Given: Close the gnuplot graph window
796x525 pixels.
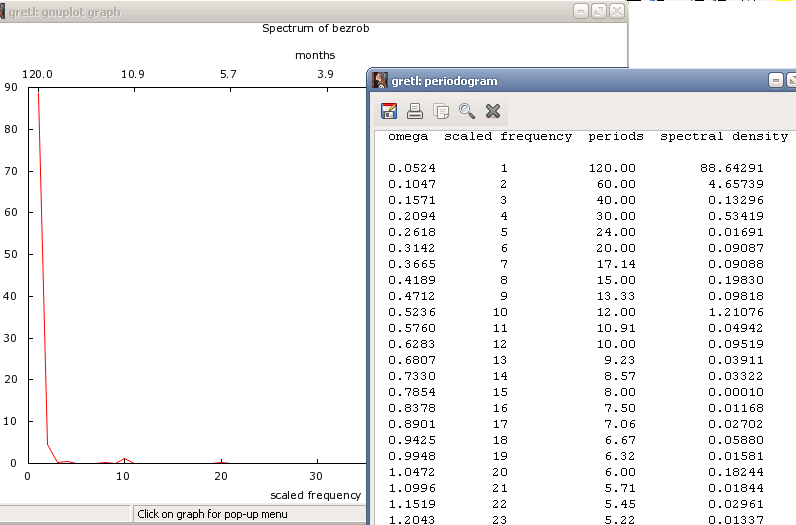Looking at the screenshot, I should pos(617,11).
